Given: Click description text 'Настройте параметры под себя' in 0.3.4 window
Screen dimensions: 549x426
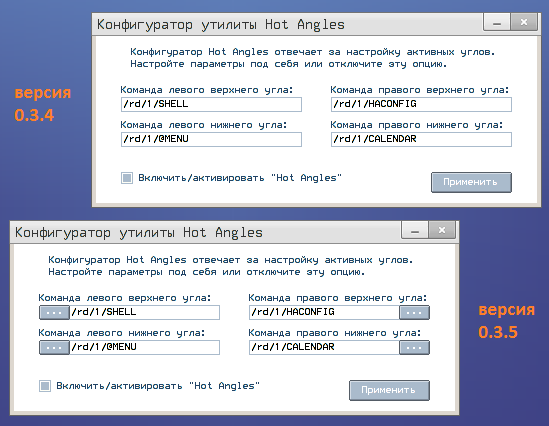Looking at the screenshot, I should click(214, 64).
